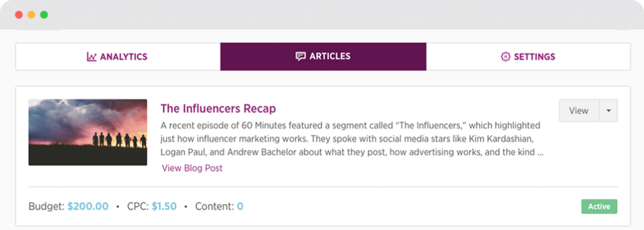Click the speech bubble icon on Articles tab
This screenshot has height=230, width=644.
point(301,57)
